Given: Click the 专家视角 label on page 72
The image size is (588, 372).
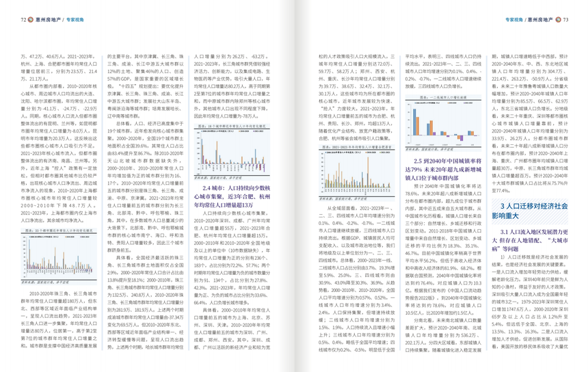Looking at the screenshot, I should pos(75,20).
